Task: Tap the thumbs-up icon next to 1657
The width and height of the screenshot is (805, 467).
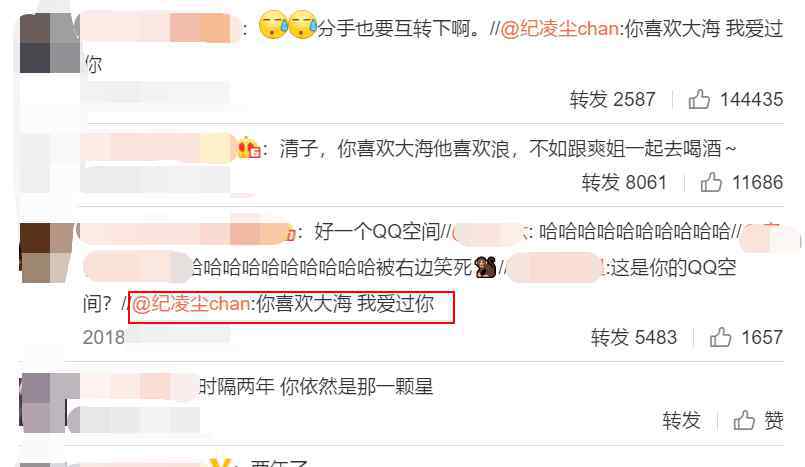Action: point(720,337)
